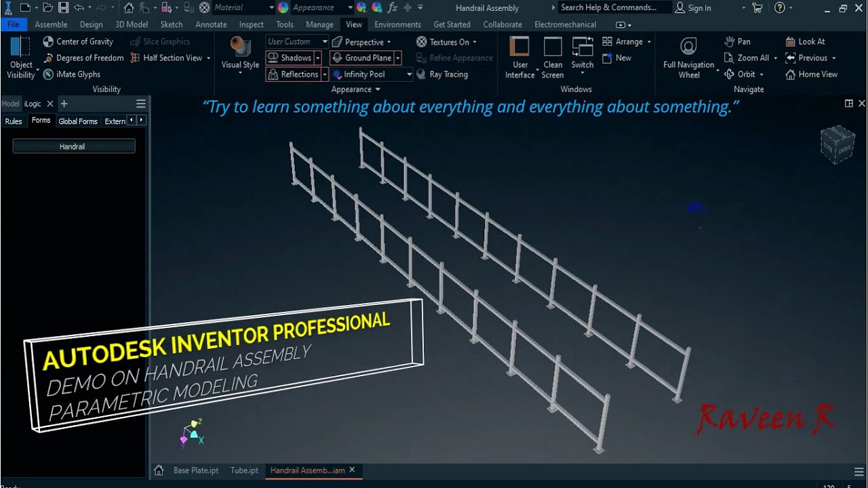Go to Previous view
This screenshot has height=488, width=868.
click(806, 58)
